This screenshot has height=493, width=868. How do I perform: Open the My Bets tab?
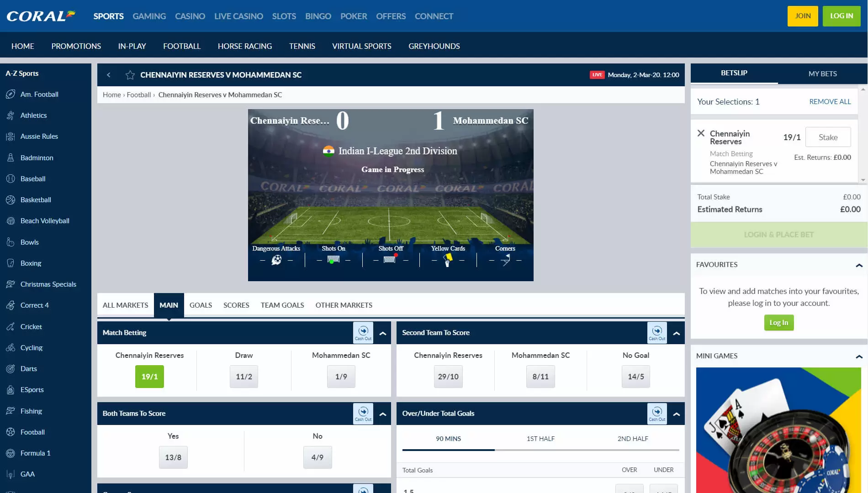(822, 73)
